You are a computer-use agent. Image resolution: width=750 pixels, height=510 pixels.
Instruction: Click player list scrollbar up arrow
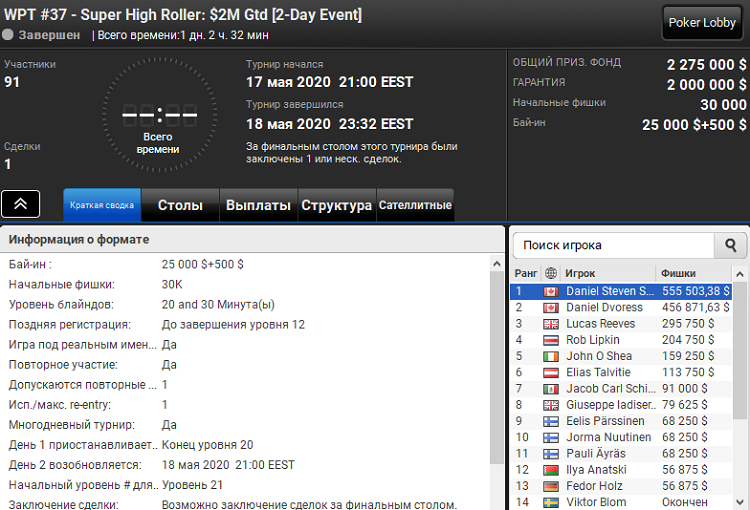pyautogui.click(x=740, y=274)
